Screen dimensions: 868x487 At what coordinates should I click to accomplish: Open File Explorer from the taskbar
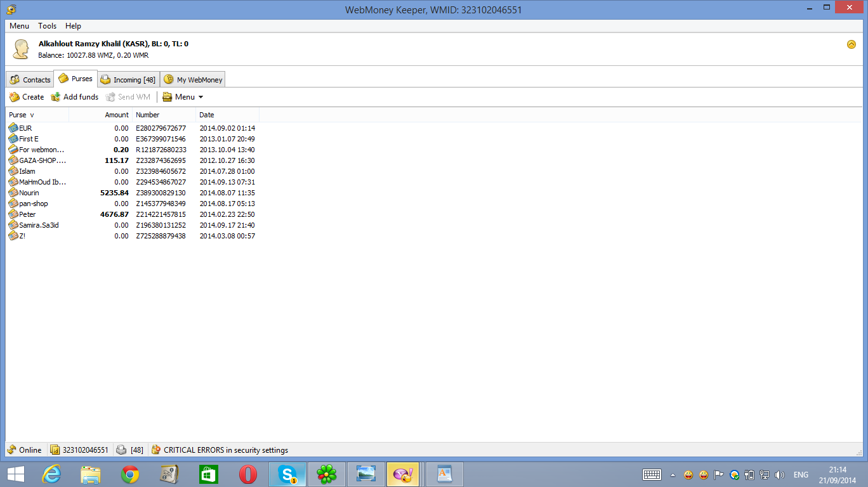[91, 474]
